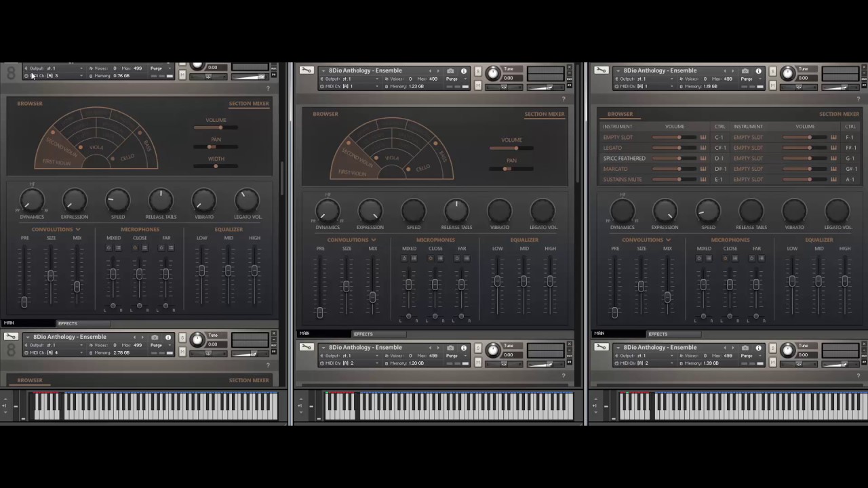Viewport: 868px width, 488px height.
Task: Select VIOLA section in left panel arc
Action: (96, 147)
